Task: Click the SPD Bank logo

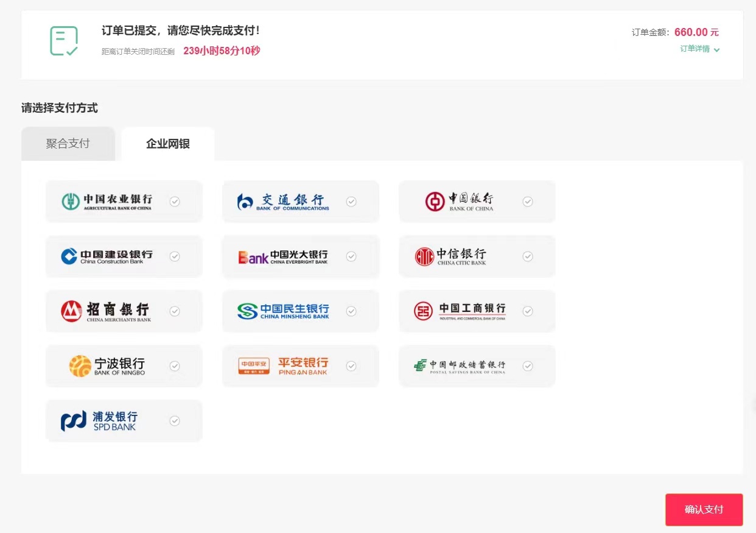Action: click(99, 421)
